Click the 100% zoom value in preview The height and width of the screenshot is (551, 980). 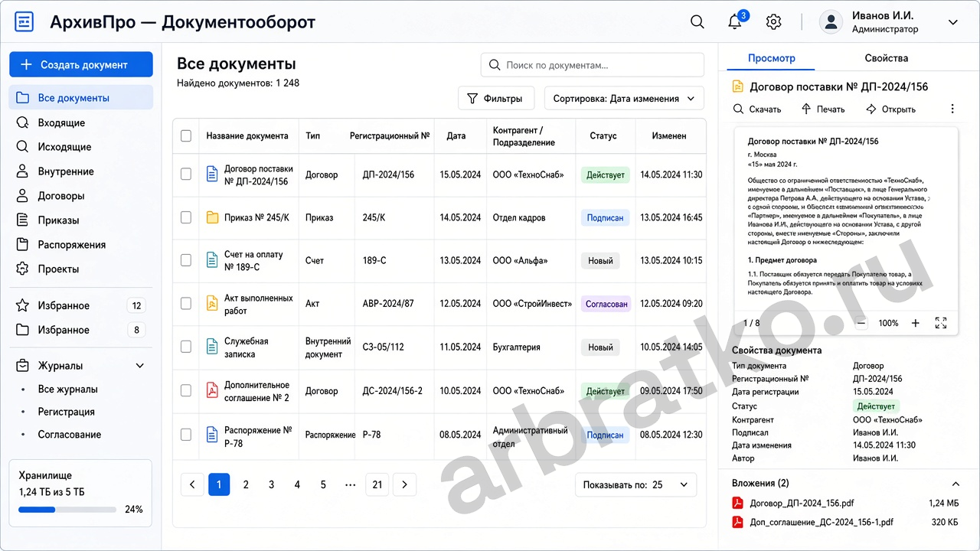tap(888, 323)
